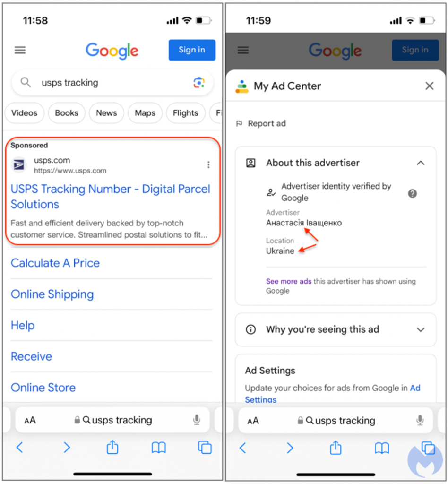Select the Videos search filter chip
Image resolution: width=448 pixels, height=484 pixels.
[25, 113]
